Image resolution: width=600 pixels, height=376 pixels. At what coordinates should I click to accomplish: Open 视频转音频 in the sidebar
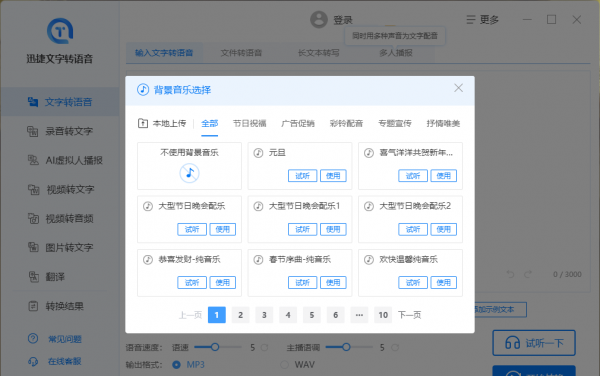click(60, 218)
